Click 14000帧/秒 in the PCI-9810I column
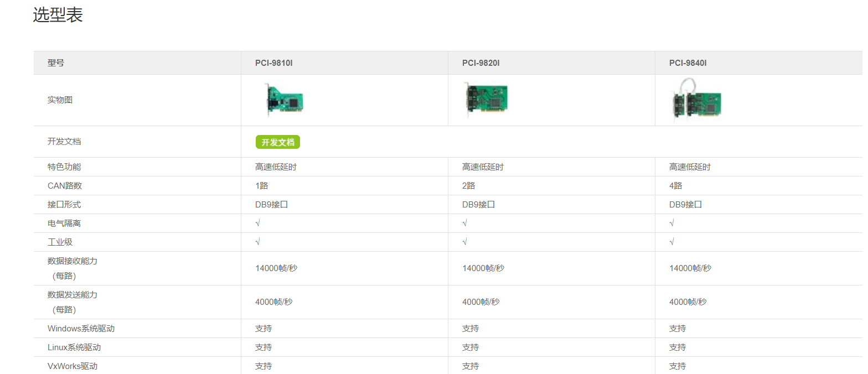 [x=276, y=268]
